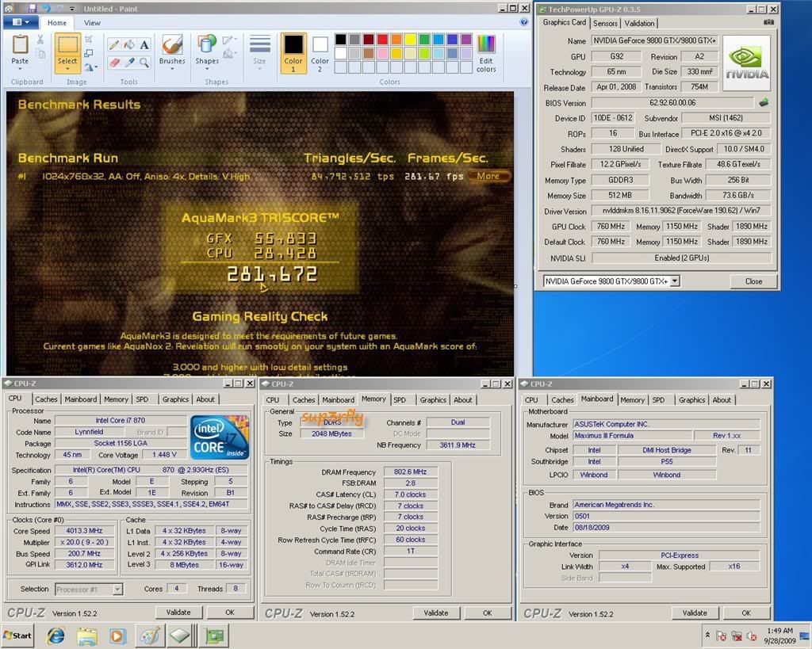This screenshot has height=649, width=812.
Task: Select the Pencil tool in Paint
Action: (113, 45)
